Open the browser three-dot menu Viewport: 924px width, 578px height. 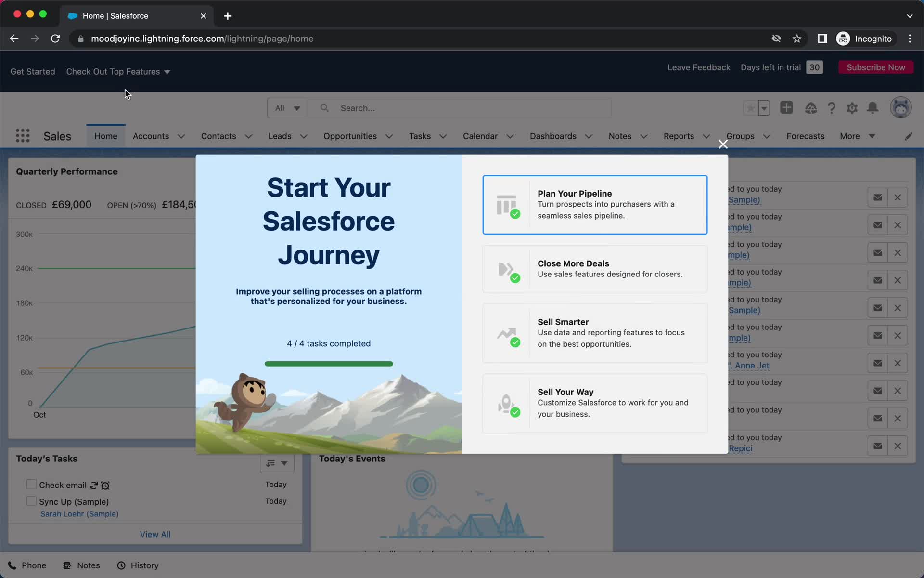click(910, 39)
